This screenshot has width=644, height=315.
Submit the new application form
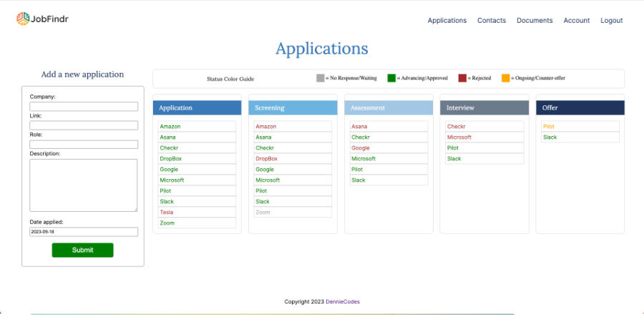coord(82,250)
